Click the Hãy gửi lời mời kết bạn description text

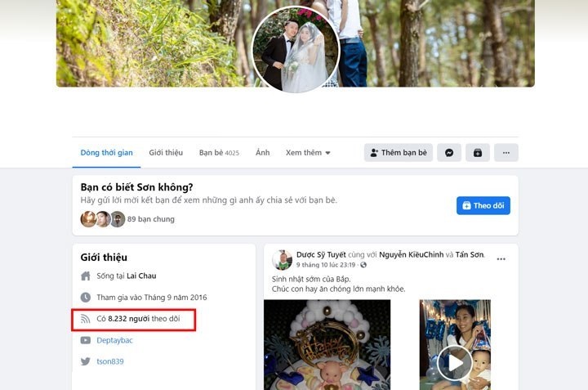(209, 200)
